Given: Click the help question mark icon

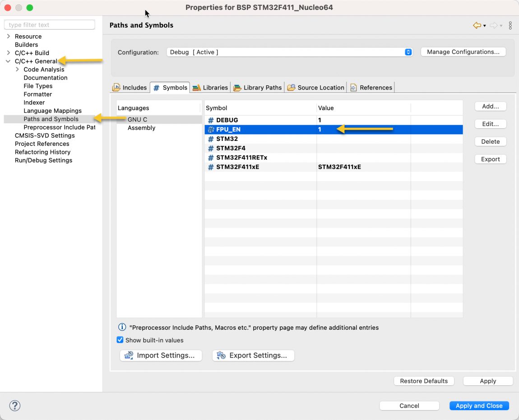Looking at the screenshot, I should (x=15, y=406).
